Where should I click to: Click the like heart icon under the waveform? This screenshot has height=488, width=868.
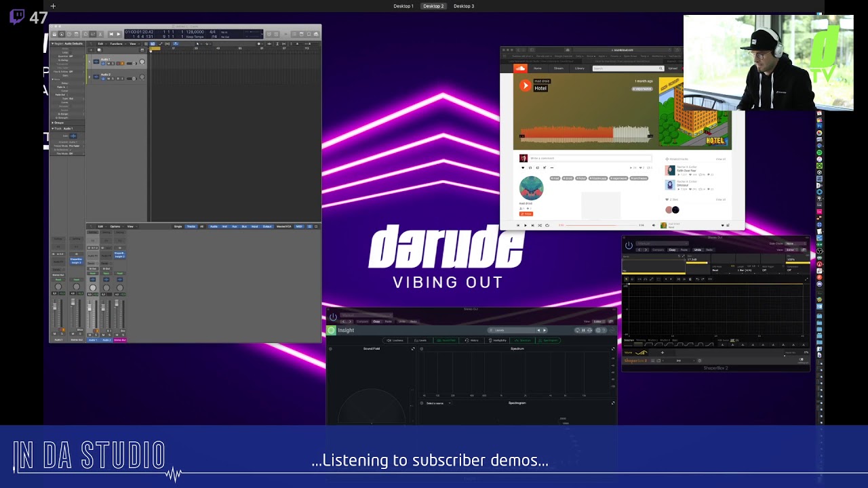[x=523, y=167]
